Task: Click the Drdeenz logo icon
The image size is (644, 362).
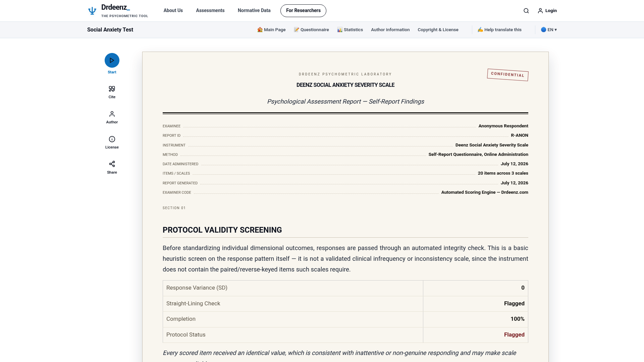Action: pos(92,11)
